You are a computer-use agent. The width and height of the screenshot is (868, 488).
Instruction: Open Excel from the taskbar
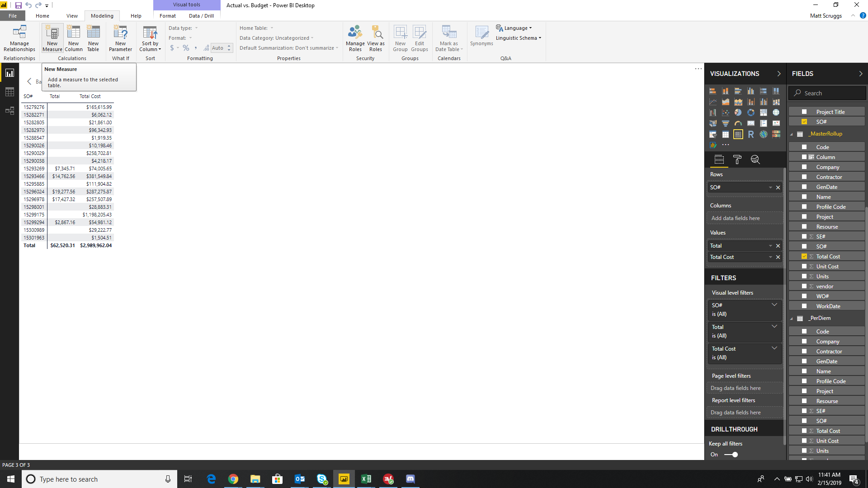click(x=366, y=479)
